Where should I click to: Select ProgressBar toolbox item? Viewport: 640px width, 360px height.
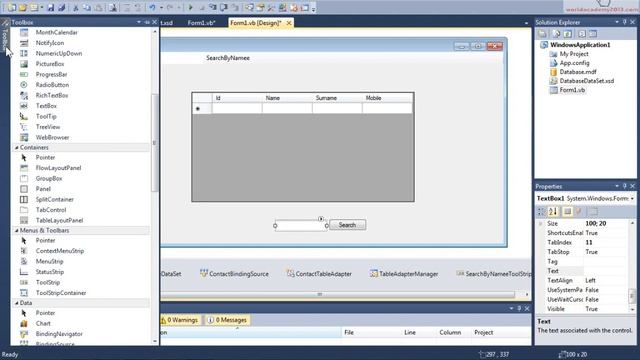coord(51,74)
